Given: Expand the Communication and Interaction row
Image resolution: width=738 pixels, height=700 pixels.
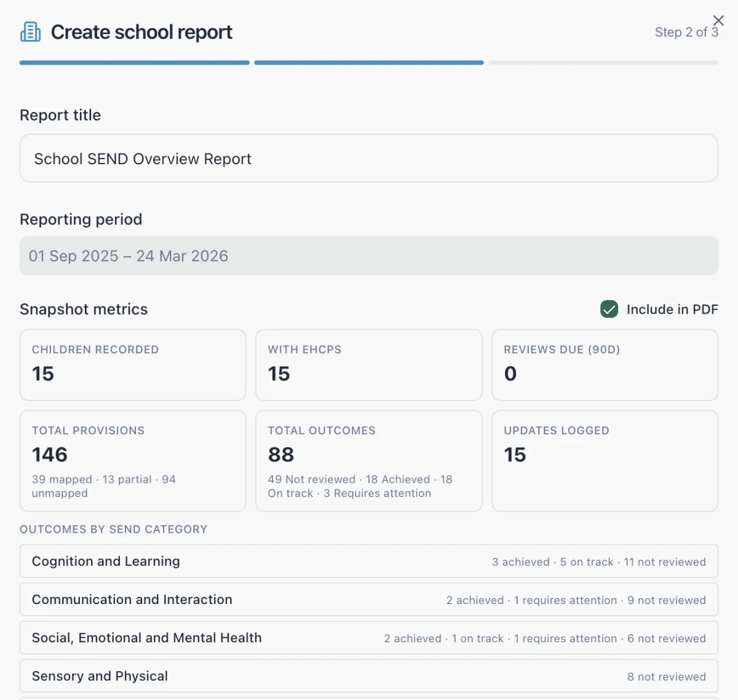Looking at the screenshot, I should (368, 600).
